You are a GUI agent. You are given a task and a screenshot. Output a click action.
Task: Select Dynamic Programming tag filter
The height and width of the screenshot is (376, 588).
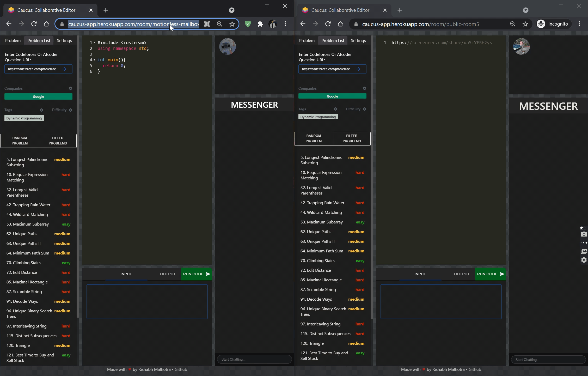tap(24, 118)
